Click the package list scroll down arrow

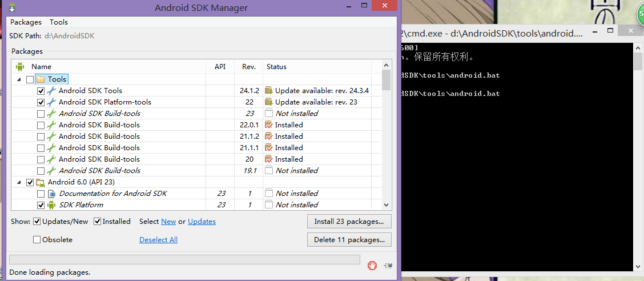386,204
